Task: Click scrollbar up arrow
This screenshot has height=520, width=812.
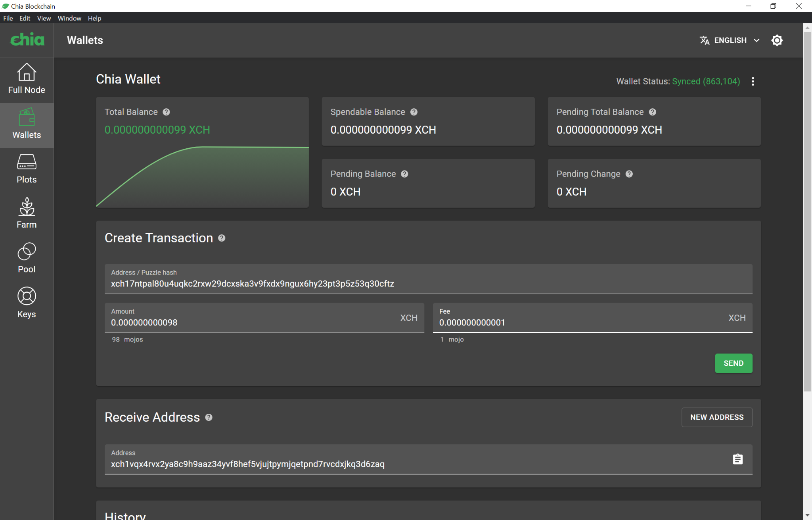Action: click(807, 28)
